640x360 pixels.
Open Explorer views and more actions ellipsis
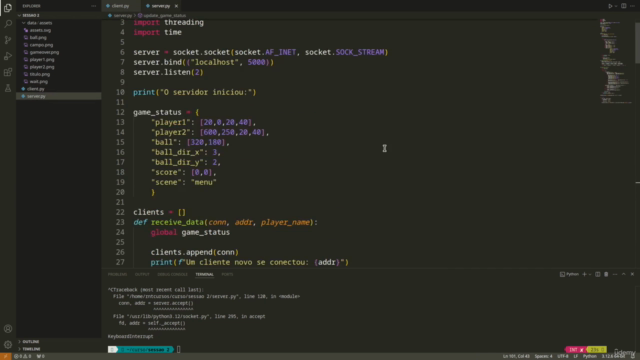tap(93, 6)
